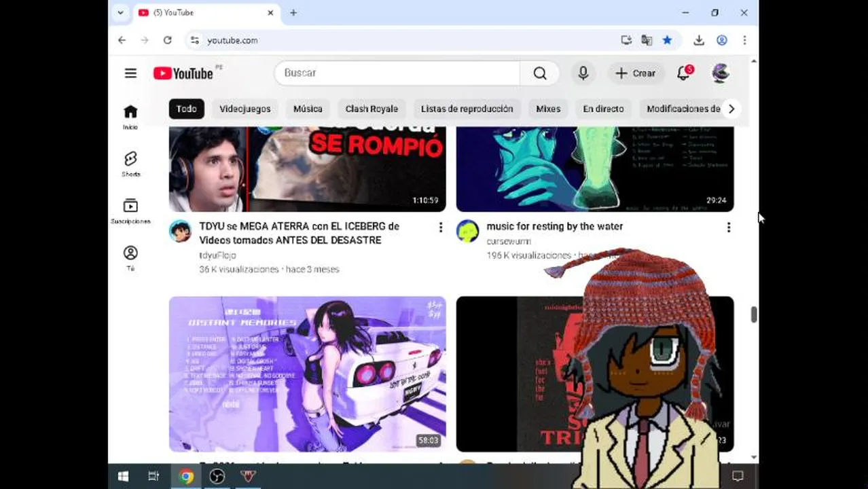The width and height of the screenshot is (868, 489).
Task: Click the YouTube logo
Action: point(183,73)
